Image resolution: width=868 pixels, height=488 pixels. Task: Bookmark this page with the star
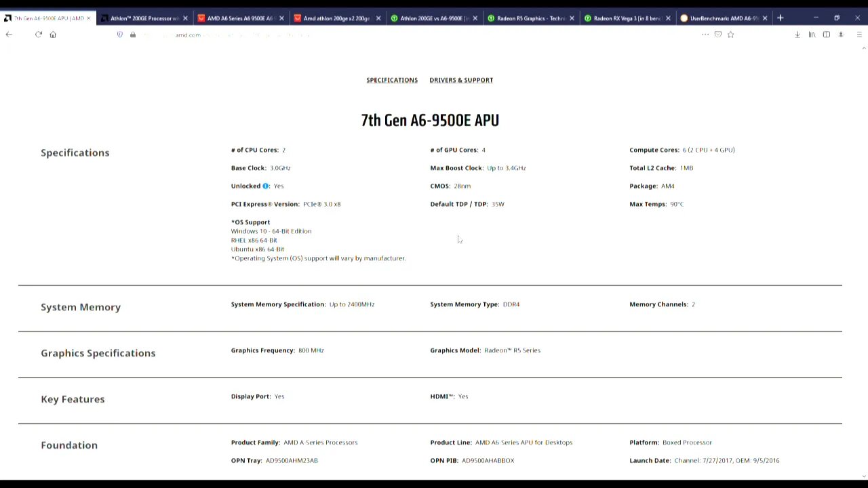click(x=731, y=35)
